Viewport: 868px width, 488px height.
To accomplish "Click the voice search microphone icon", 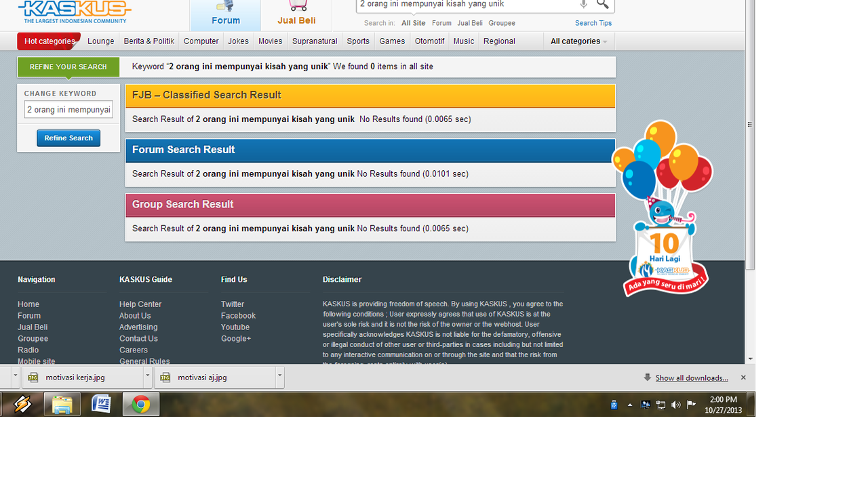I will pyautogui.click(x=583, y=5).
